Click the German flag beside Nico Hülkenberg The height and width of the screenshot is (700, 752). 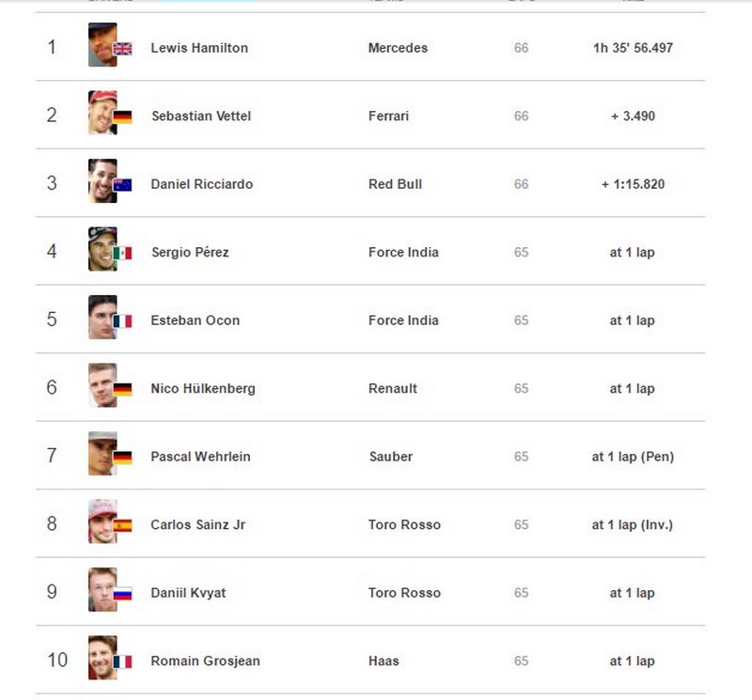click(122, 389)
